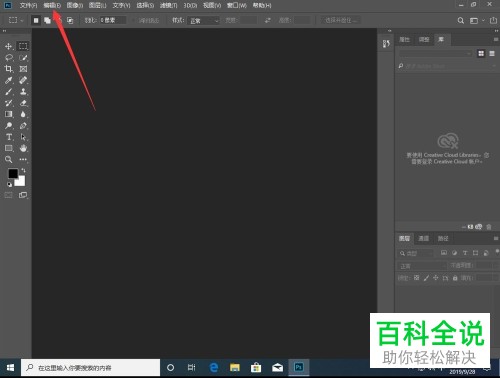Select the Horizontal Type tool
This screenshot has width=500, height=378.
coord(9,137)
